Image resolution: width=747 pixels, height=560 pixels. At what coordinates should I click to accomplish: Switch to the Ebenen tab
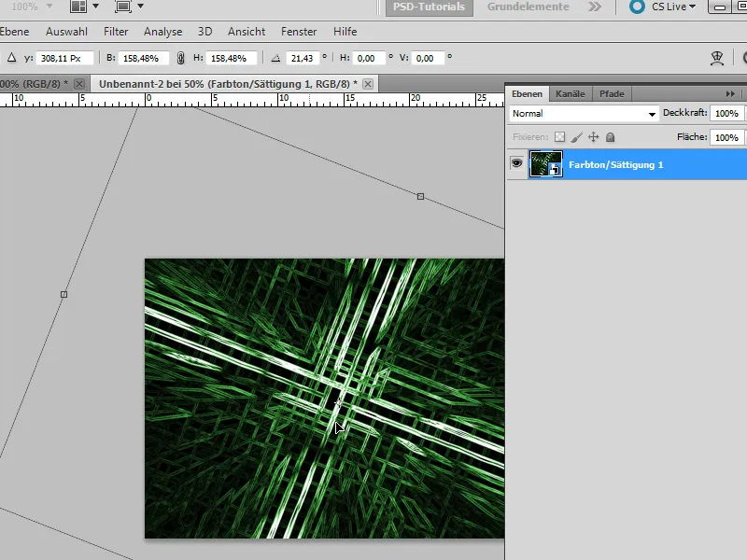coord(527,94)
